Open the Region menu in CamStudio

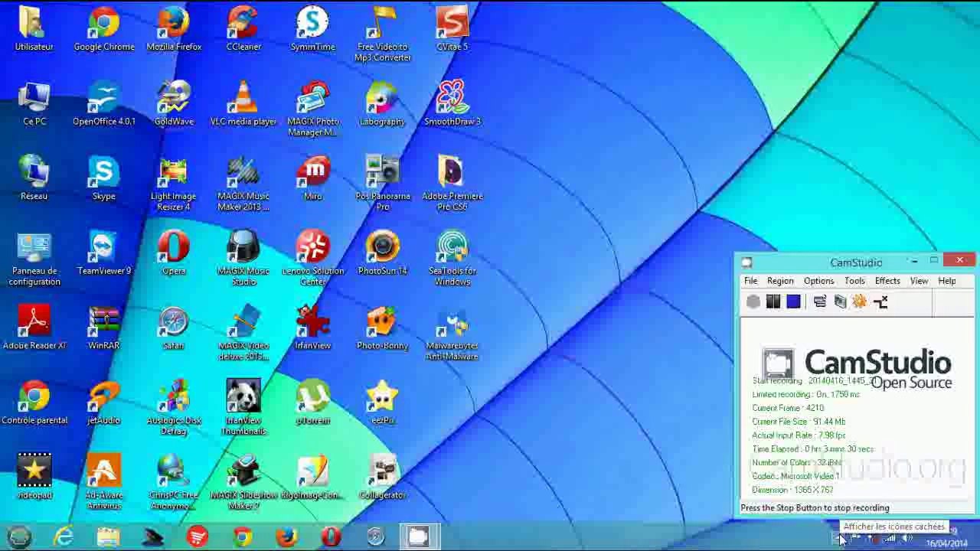point(780,281)
